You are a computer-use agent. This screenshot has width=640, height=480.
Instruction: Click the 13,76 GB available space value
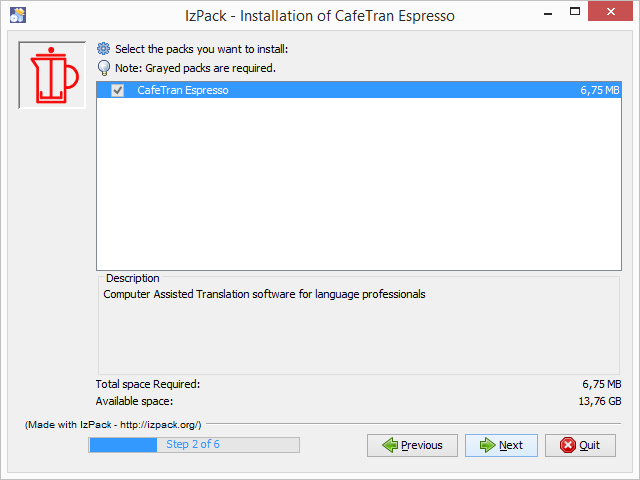(600, 401)
